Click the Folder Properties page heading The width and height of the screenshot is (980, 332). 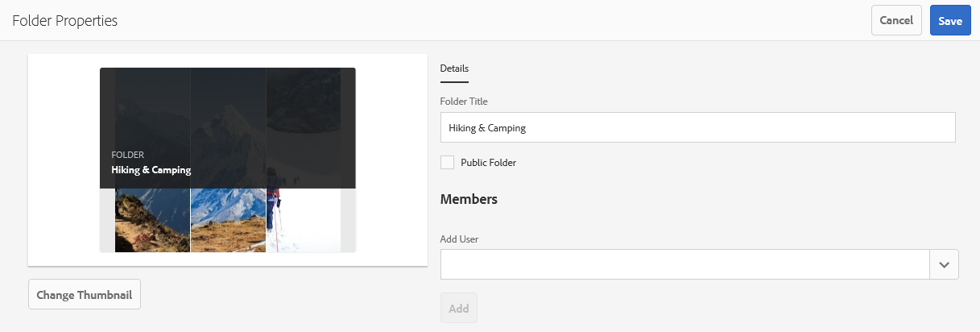(x=65, y=21)
